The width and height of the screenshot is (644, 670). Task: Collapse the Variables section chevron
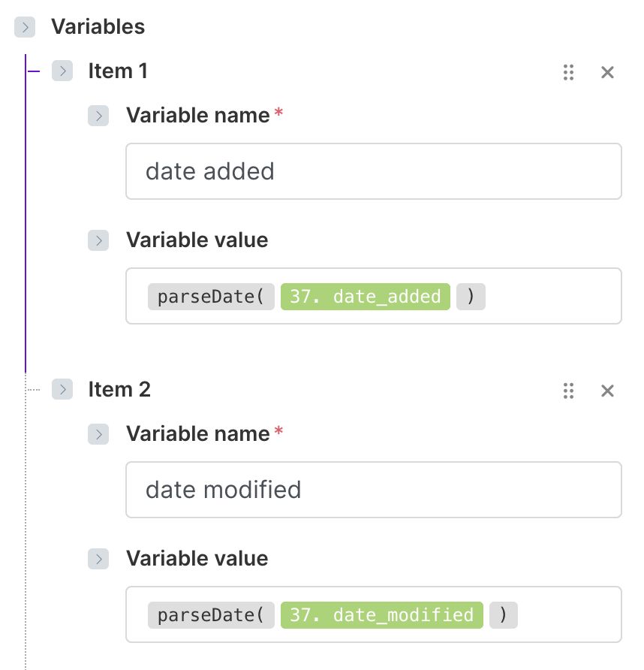click(x=25, y=28)
